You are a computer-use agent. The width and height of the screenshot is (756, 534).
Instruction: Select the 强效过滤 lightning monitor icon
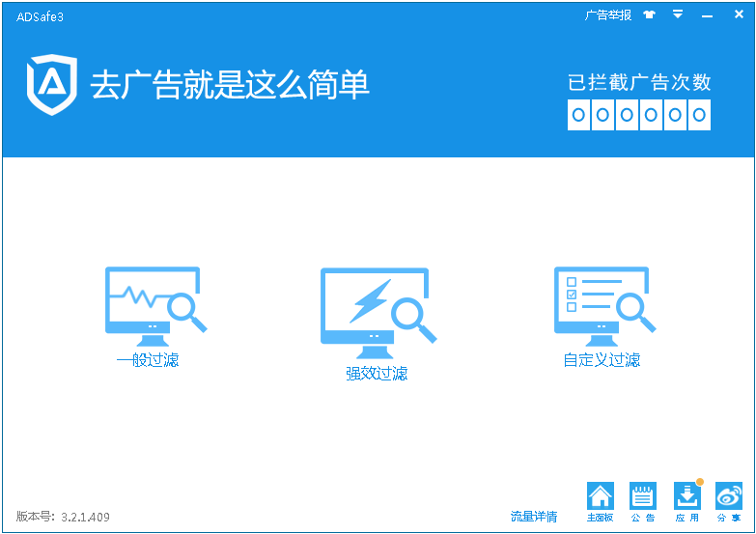coord(378,313)
